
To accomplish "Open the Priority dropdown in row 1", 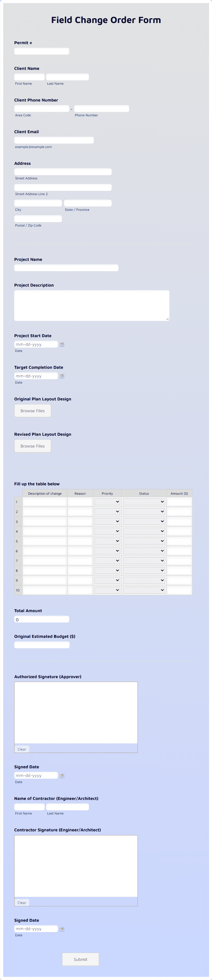I will point(107,501).
